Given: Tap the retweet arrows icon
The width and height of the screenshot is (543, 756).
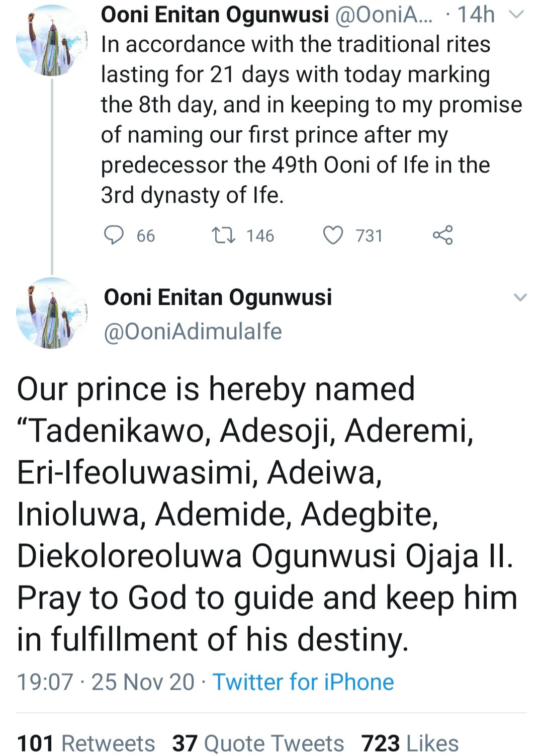Looking at the screenshot, I should point(223,235).
